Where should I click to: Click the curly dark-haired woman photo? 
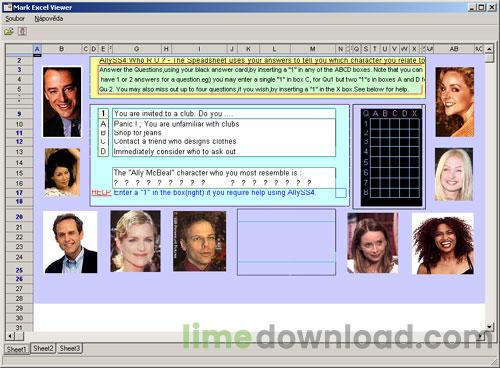pyautogui.click(x=443, y=243)
